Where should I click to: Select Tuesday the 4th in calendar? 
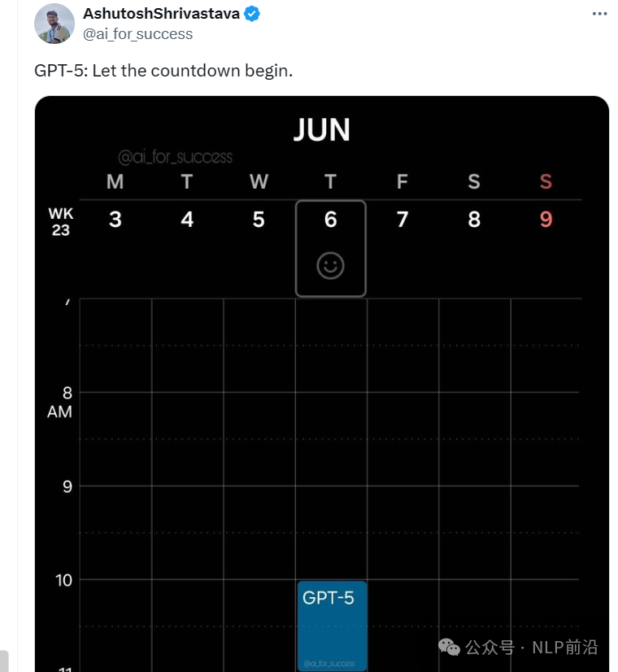187,220
